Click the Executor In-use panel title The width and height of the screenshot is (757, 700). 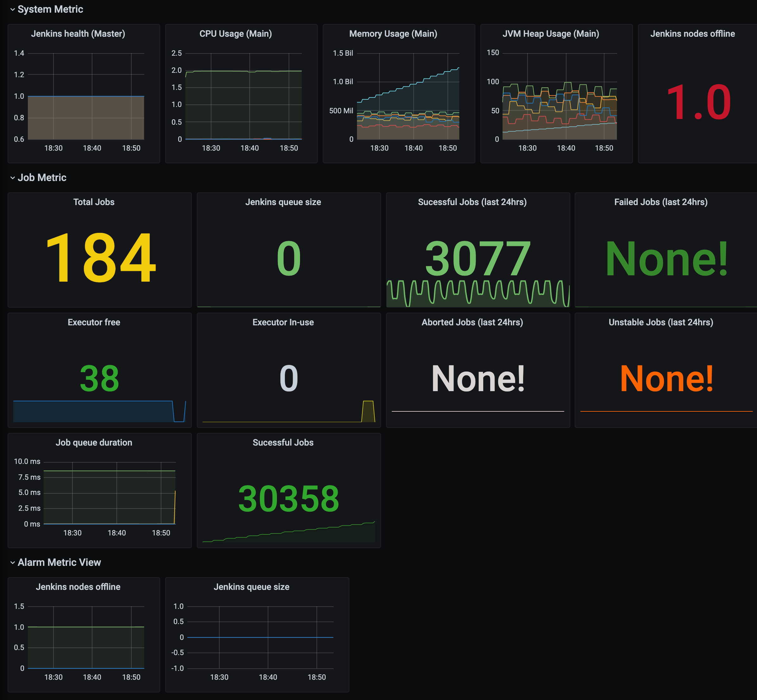click(x=283, y=322)
